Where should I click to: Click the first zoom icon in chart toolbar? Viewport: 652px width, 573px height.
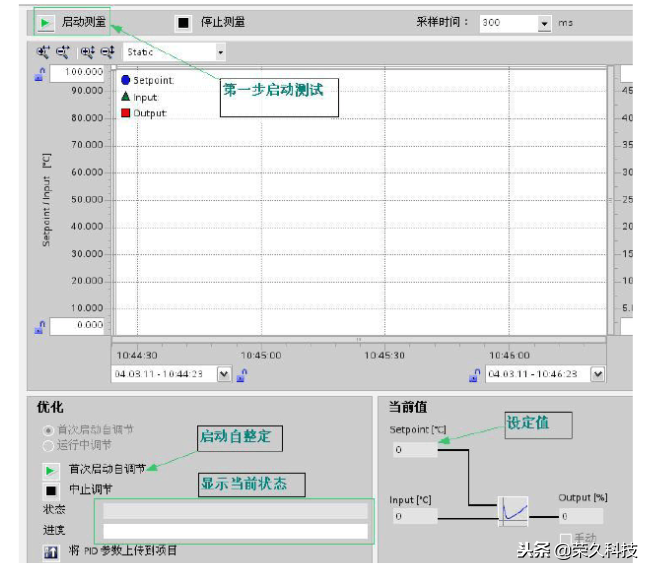(43, 51)
